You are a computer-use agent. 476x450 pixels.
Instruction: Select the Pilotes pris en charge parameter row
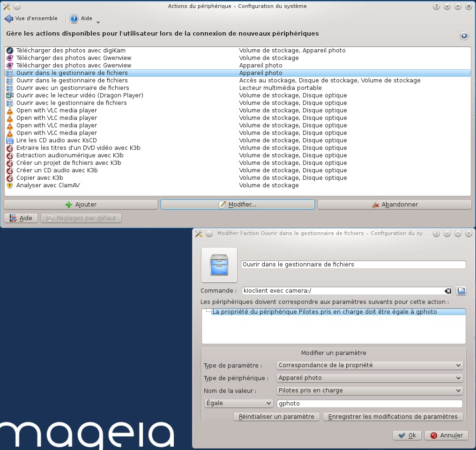coord(338,312)
